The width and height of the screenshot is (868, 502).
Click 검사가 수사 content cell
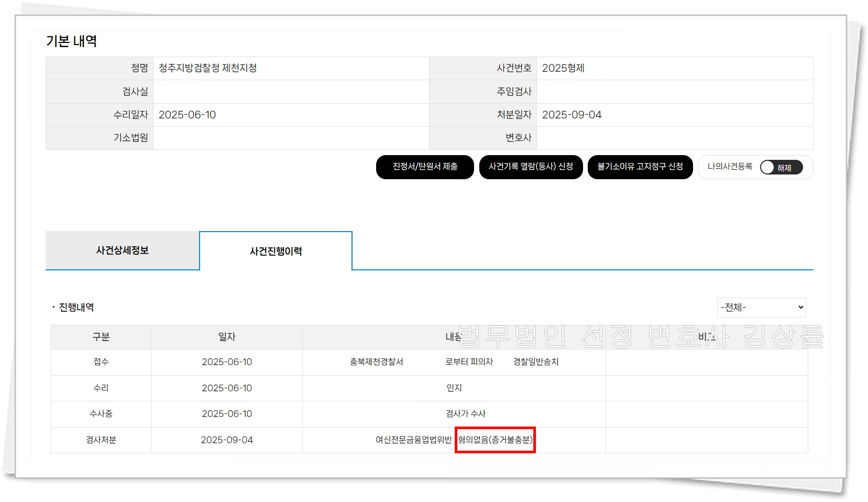click(465, 414)
